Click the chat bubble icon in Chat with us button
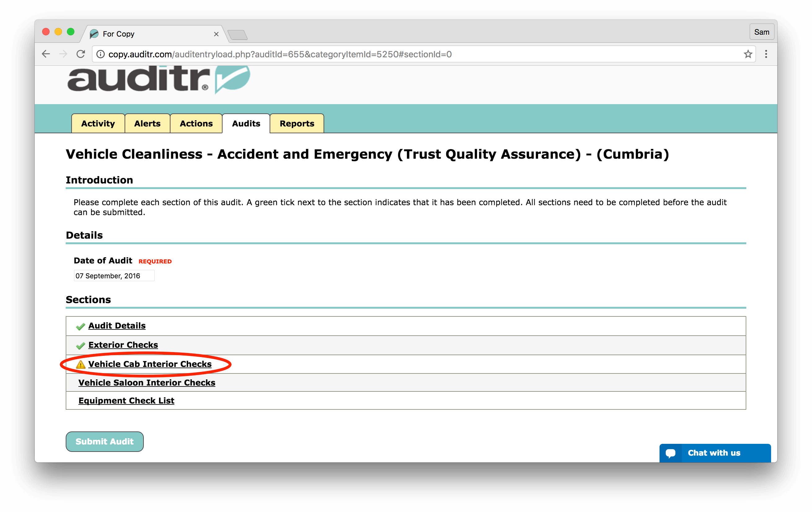This screenshot has height=512, width=812. (x=671, y=453)
